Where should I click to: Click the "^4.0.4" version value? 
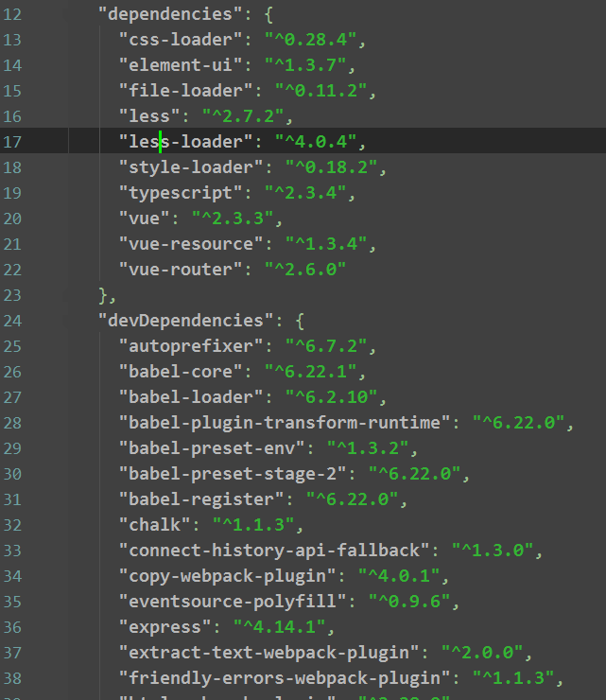click(316, 142)
